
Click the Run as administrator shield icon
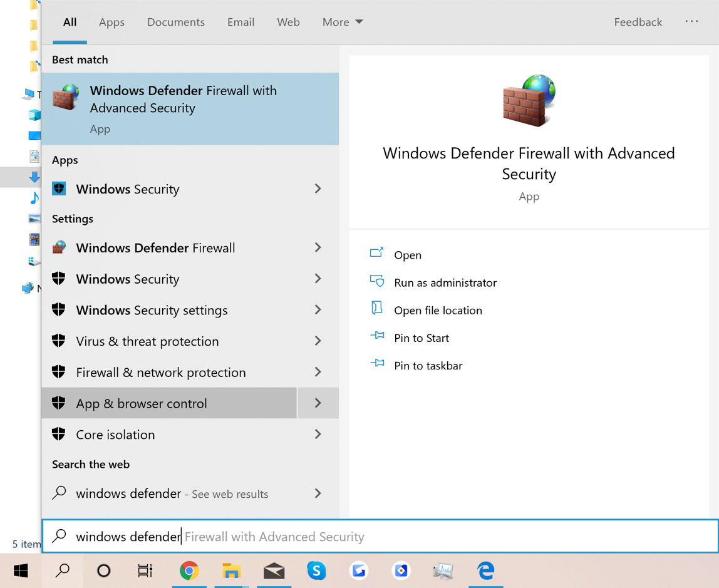[x=377, y=281]
